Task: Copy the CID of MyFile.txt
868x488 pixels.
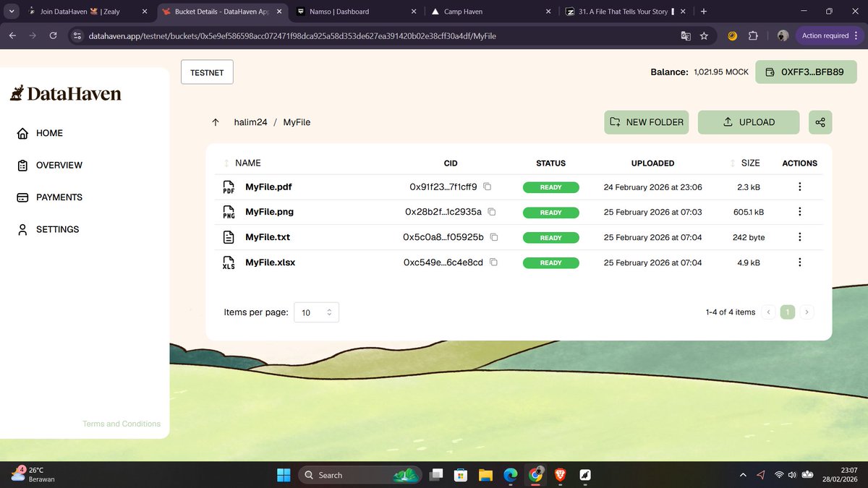Action: pos(494,237)
